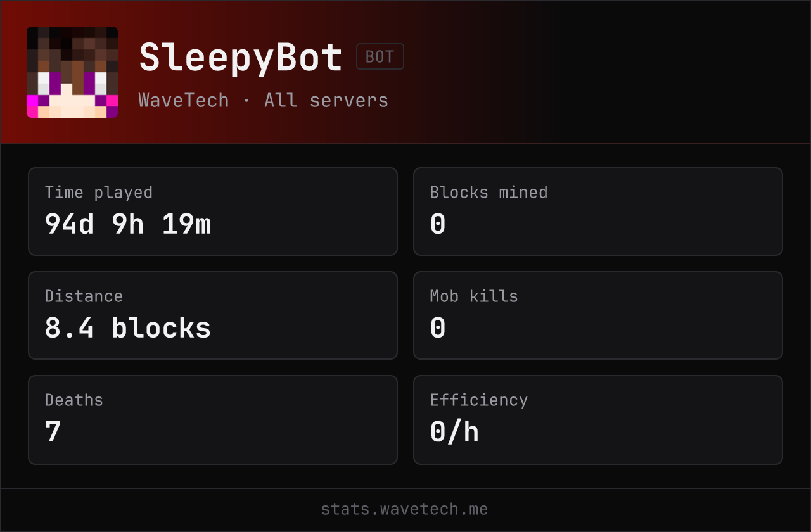Click the SleepyBot player avatar
The height and width of the screenshot is (532, 811).
coord(72,72)
